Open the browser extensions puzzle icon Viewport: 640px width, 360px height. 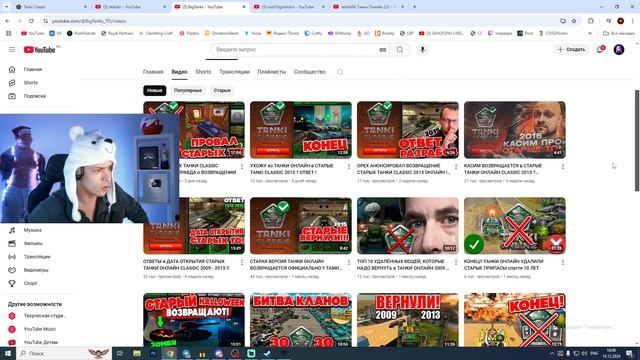click(x=591, y=21)
